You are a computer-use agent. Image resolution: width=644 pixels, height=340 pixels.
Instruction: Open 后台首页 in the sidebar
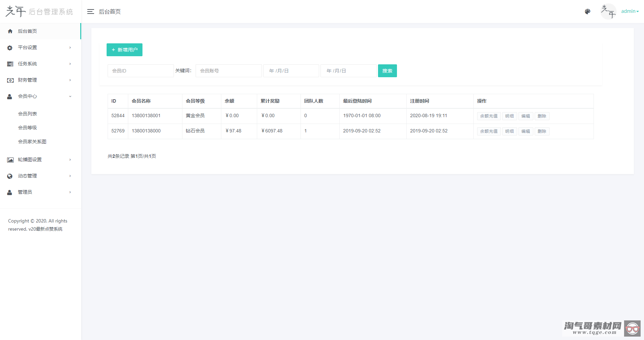tap(40, 31)
